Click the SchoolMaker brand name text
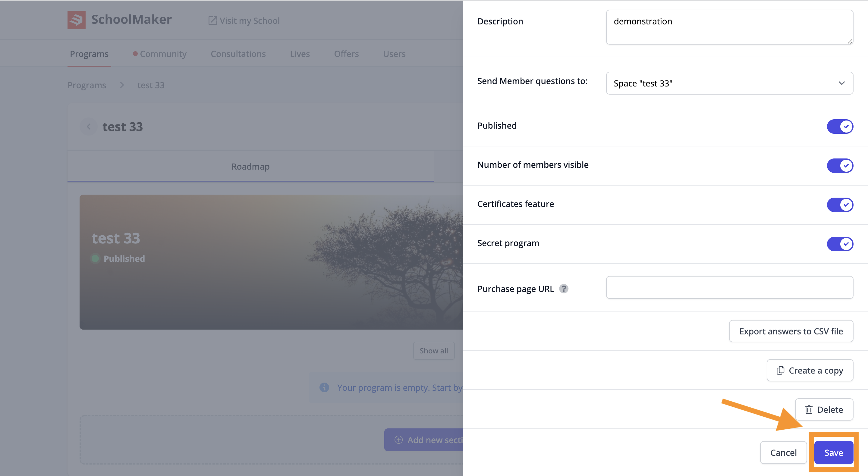 click(x=131, y=20)
